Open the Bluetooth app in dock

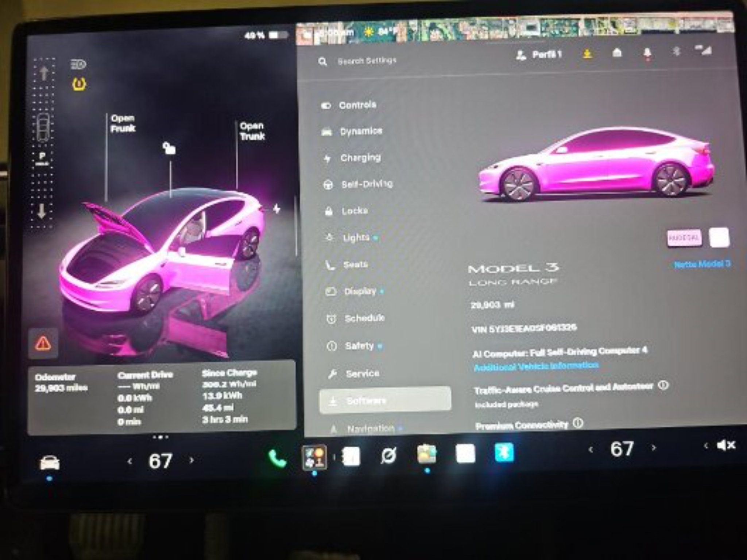point(504,453)
